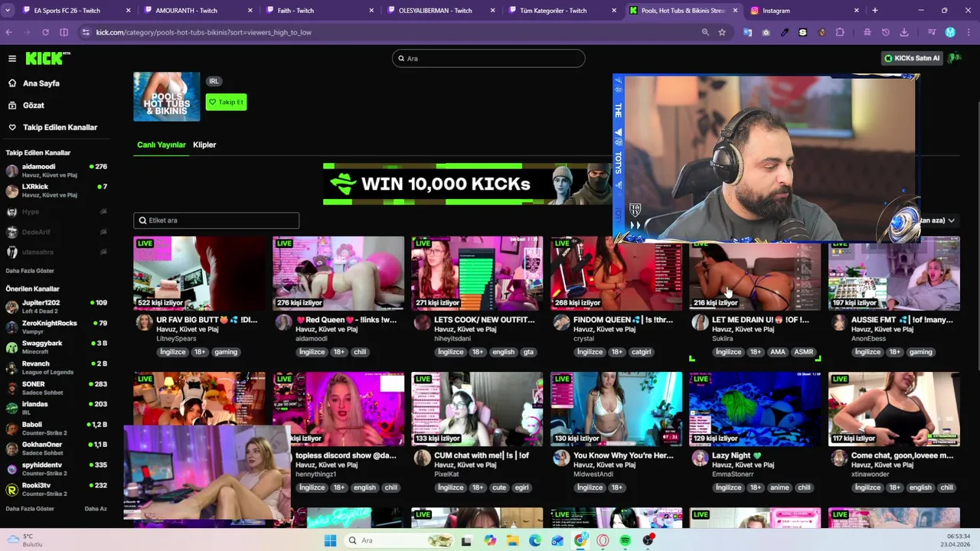Open followed channel aidamoodi

[x=55, y=170]
